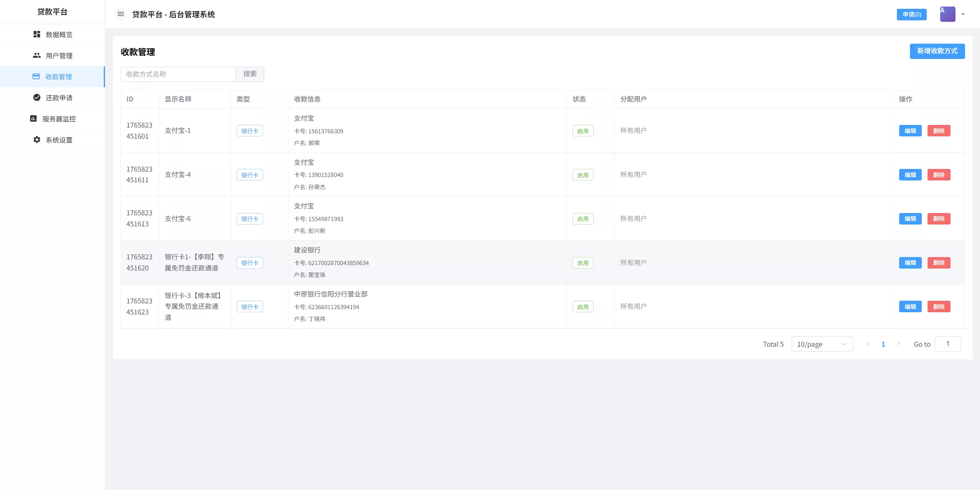Click the 系统设置 gear icon
Viewport: 980px width, 490px height.
point(36,139)
